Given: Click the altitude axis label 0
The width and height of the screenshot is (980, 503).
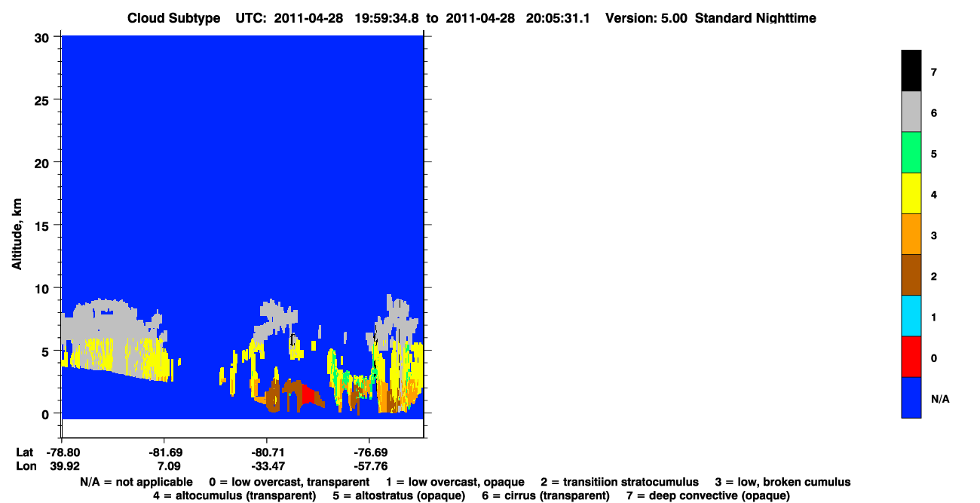Looking at the screenshot, I should 47,413.
